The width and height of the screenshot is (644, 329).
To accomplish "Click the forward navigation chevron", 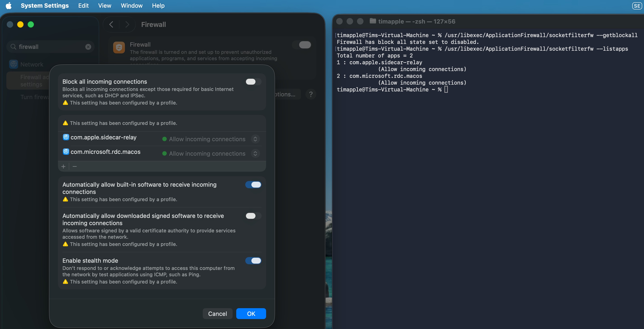I will 127,24.
